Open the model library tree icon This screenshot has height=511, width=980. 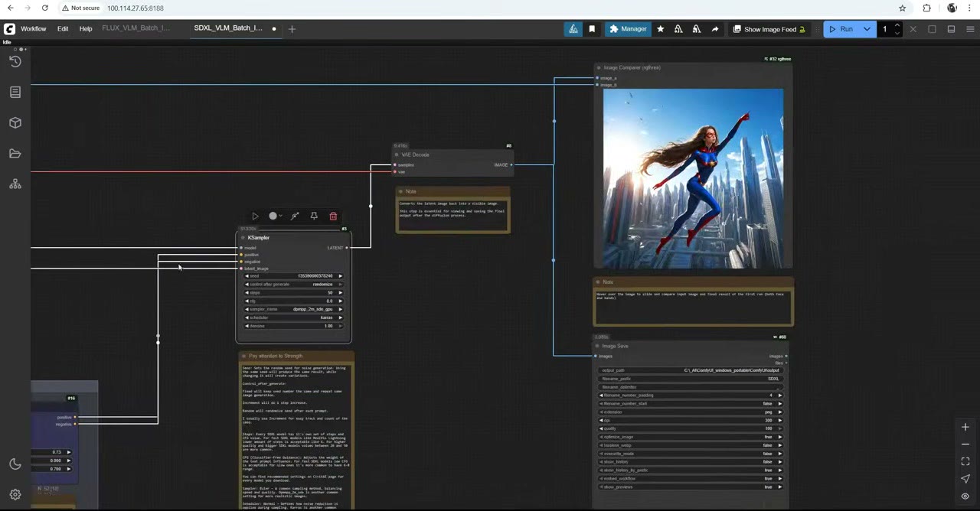point(15,184)
